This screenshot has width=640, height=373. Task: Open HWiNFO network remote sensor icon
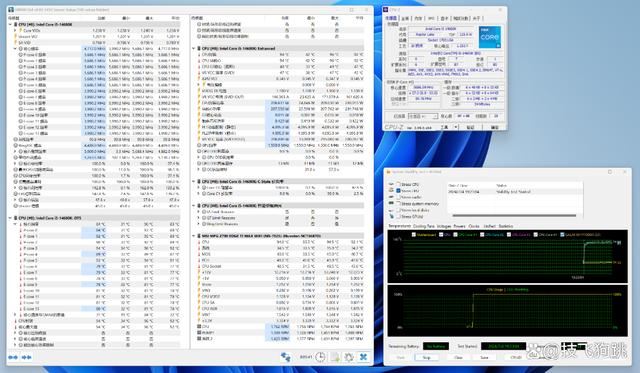tap(285, 357)
